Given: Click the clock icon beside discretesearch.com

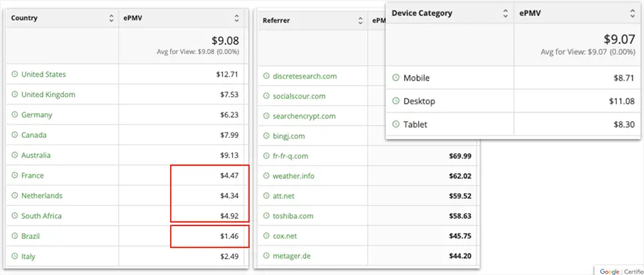Looking at the screenshot, I should pos(266,76).
